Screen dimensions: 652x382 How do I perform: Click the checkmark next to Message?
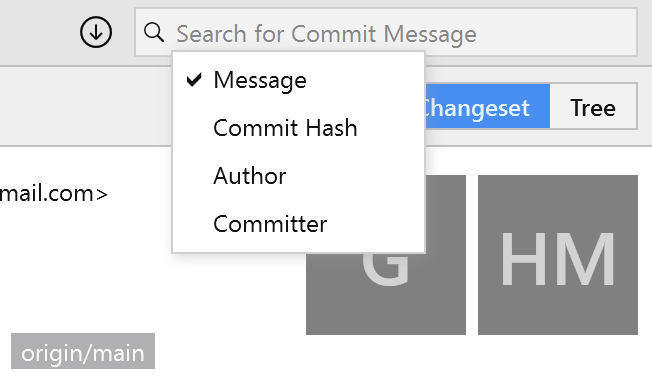coord(194,79)
